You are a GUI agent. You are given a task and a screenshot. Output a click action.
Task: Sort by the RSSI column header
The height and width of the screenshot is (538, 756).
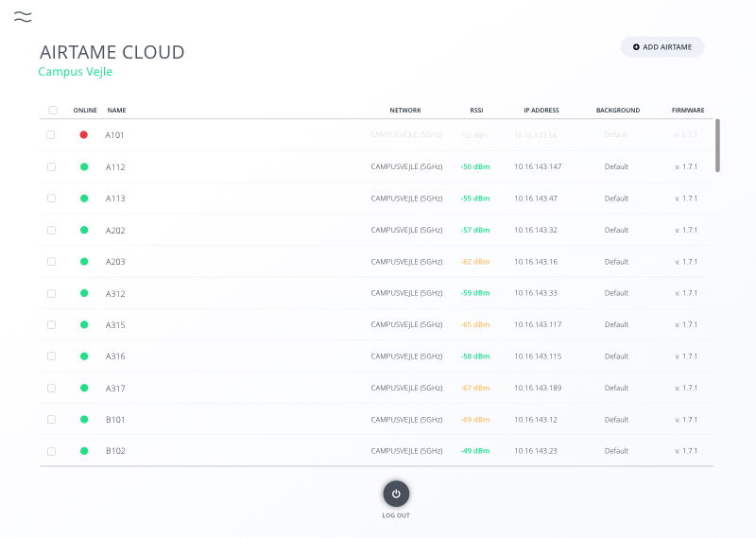click(x=476, y=110)
